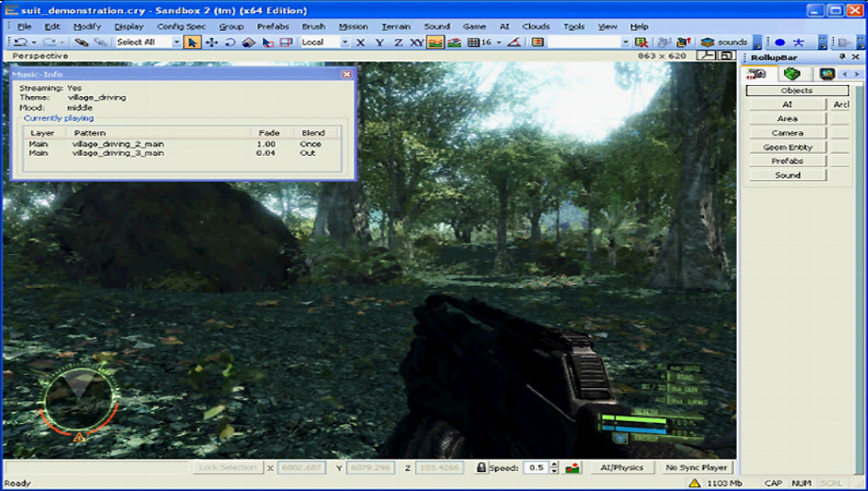Expand toolbar options after sounds
Viewport: 868px width, 491px height.
pos(757,42)
